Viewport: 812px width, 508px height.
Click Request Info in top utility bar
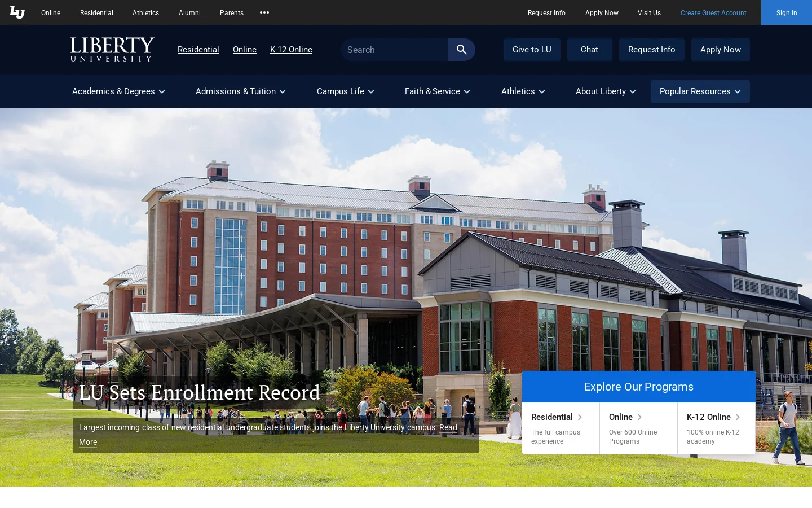click(546, 12)
